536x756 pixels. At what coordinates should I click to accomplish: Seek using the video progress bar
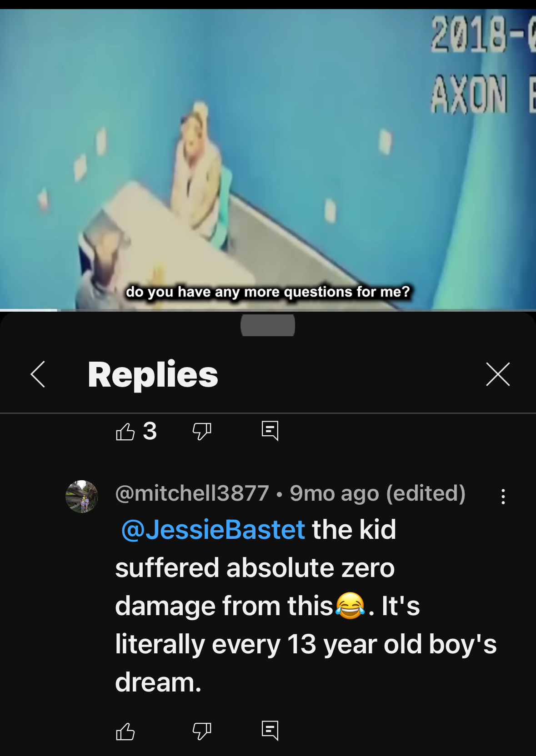(268, 310)
